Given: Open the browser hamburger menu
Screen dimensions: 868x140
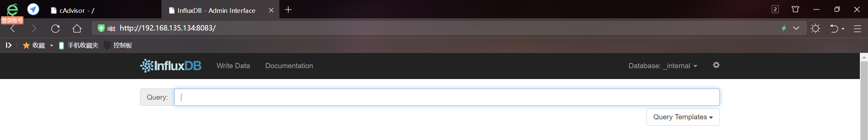Looking at the screenshot, I should pyautogui.click(x=857, y=28).
